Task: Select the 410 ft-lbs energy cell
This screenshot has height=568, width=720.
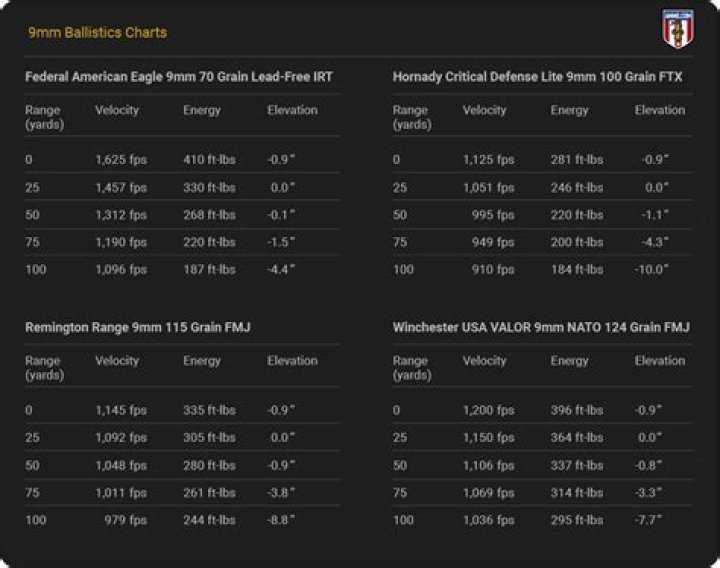Action: coord(209,160)
